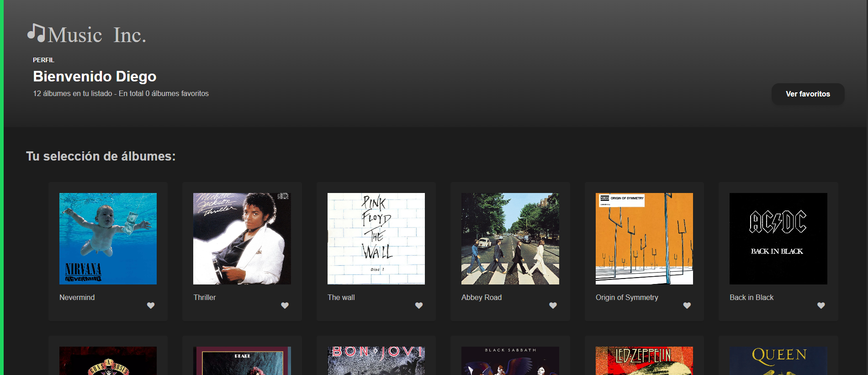868x375 pixels.
Task: Select the Muse Origin of Symmetry cover
Action: click(644, 239)
